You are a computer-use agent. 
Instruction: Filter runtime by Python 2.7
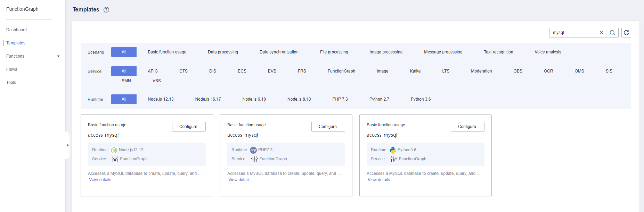[x=379, y=99]
